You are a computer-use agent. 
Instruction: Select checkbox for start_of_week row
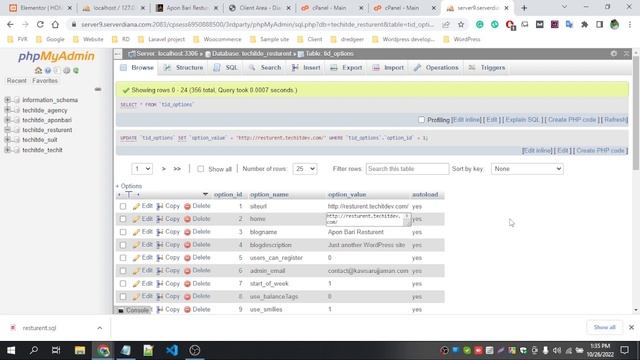point(123,284)
